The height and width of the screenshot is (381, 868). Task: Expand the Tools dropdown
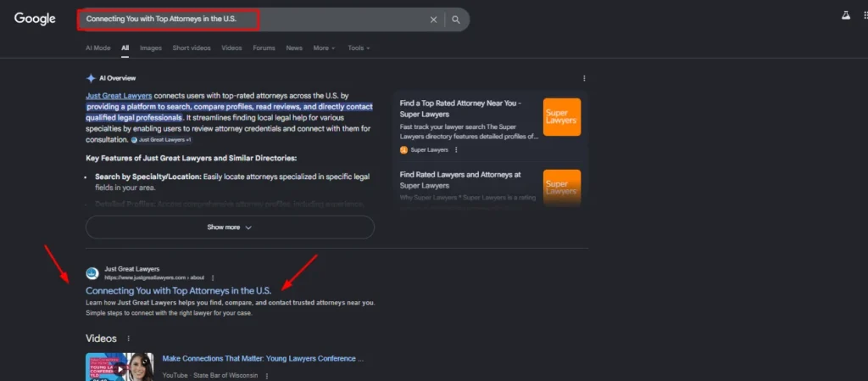click(359, 48)
